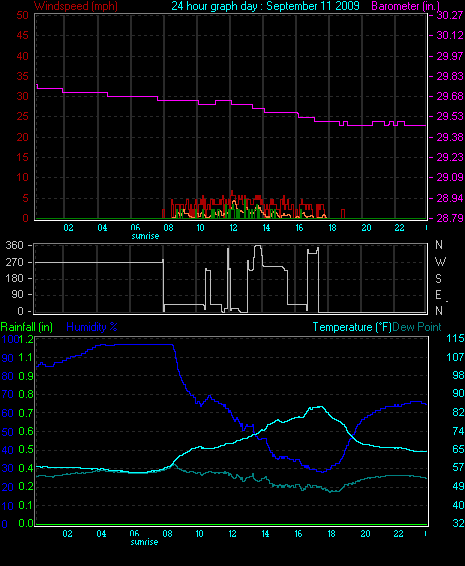Click hour 18 on bottom graph axis

pyautogui.click(x=331, y=534)
